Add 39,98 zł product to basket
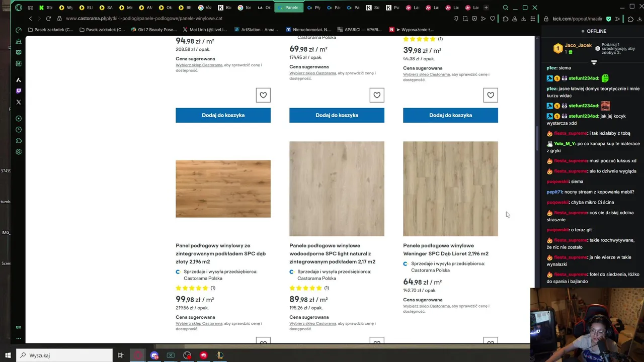 450,115
